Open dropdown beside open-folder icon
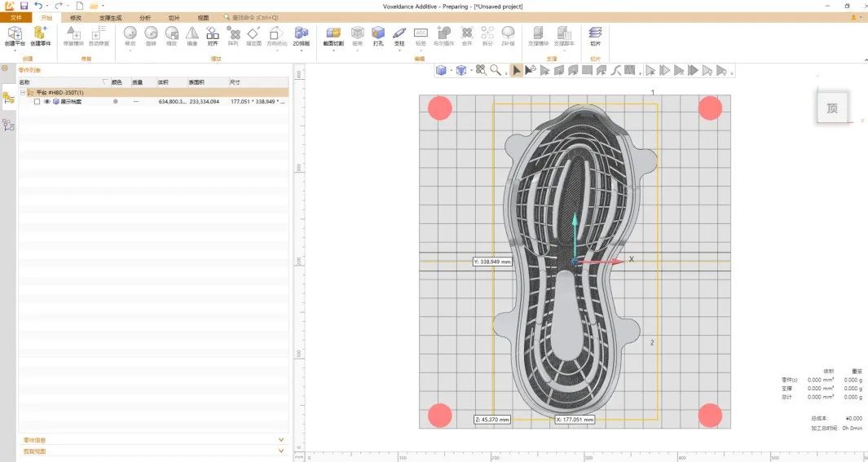The height and width of the screenshot is (462, 868). coord(103,6)
